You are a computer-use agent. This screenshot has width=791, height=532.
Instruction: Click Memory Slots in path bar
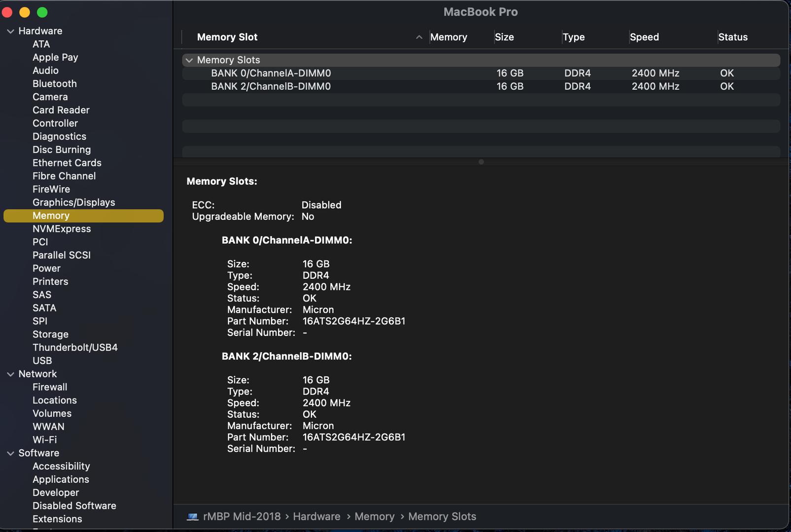pyautogui.click(x=442, y=517)
